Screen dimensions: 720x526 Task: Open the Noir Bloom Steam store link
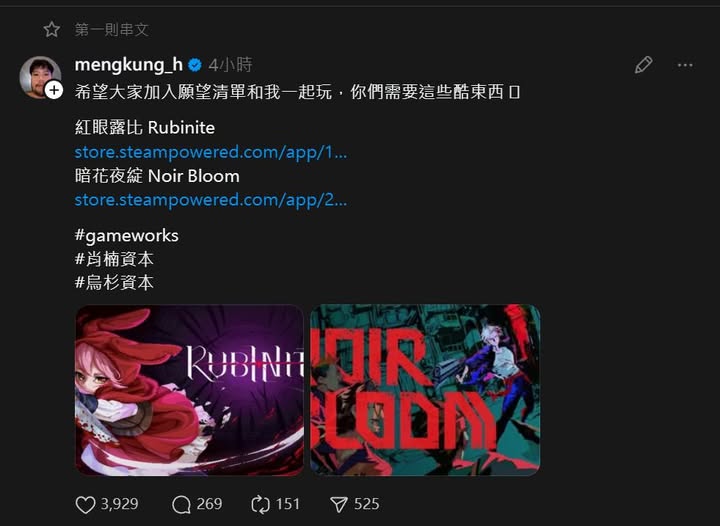tap(211, 200)
